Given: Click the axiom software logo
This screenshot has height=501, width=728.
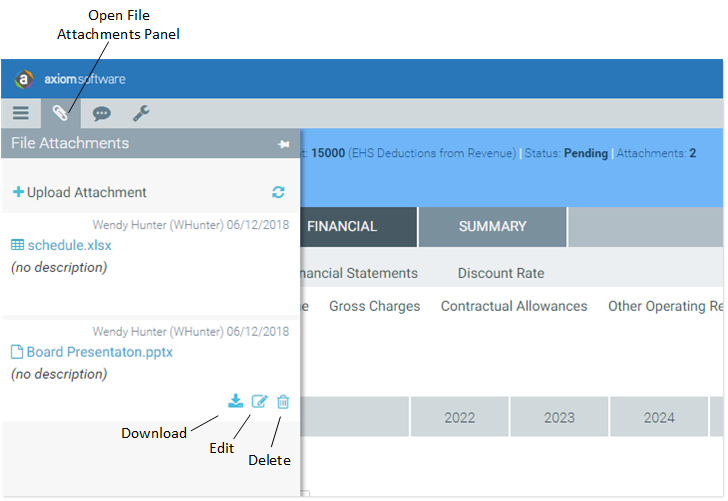Looking at the screenshot, I should [70, 79].
